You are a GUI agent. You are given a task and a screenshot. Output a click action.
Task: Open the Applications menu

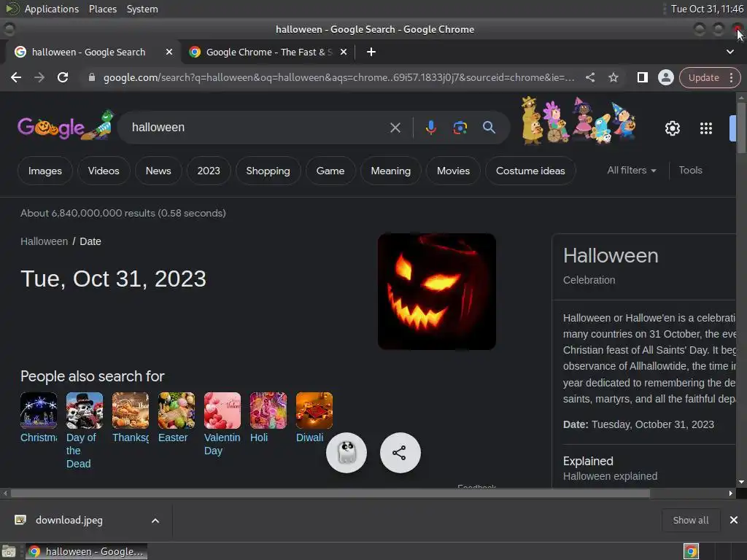coord(52,9)
